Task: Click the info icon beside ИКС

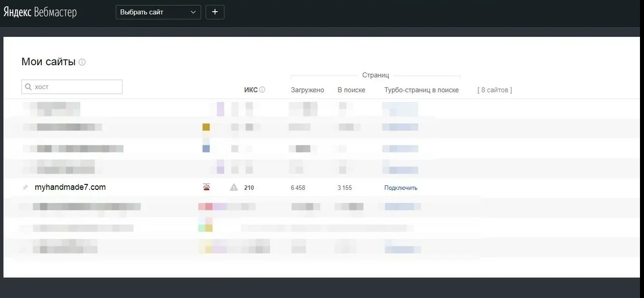Action: coord(262,90)
